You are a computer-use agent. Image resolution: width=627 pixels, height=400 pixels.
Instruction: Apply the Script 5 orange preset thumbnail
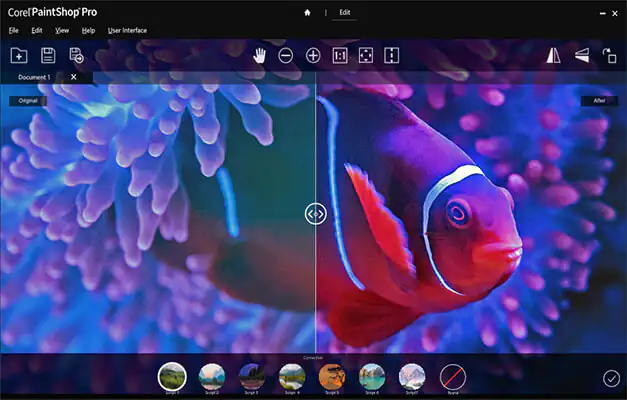coord(332,375)
